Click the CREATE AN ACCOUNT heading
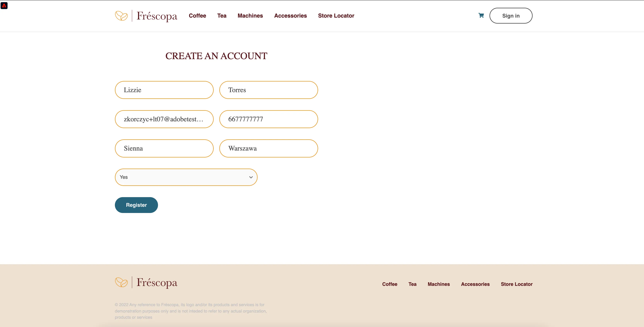The image size is (644, 327). (216, 56)
